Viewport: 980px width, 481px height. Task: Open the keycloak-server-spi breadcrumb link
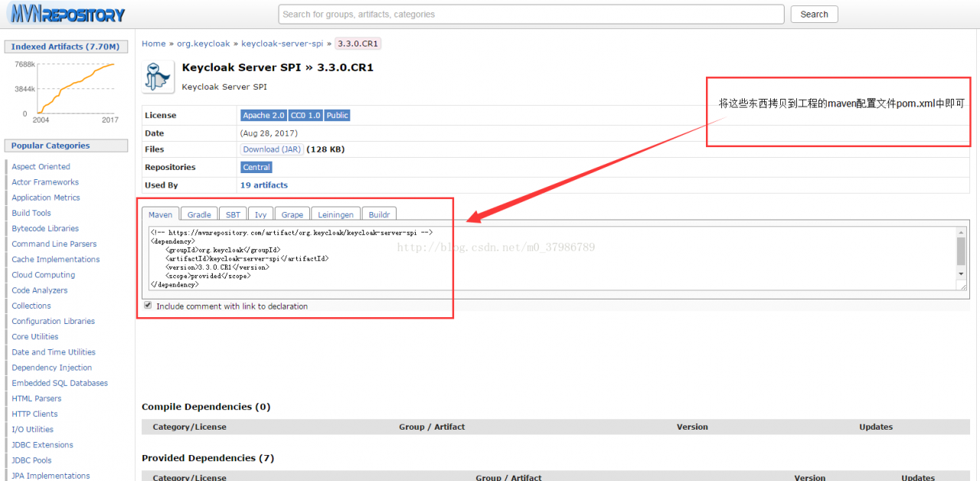click(283, 44)
